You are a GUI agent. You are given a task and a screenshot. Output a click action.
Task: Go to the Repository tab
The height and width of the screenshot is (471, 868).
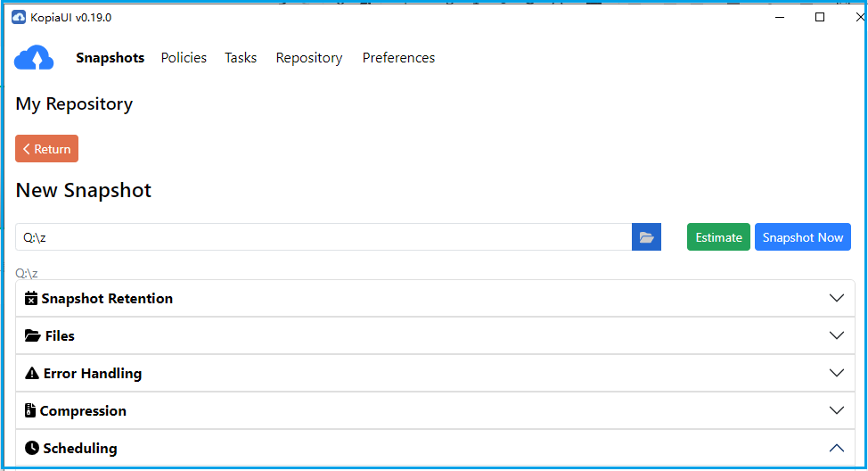tap(309, 58)
